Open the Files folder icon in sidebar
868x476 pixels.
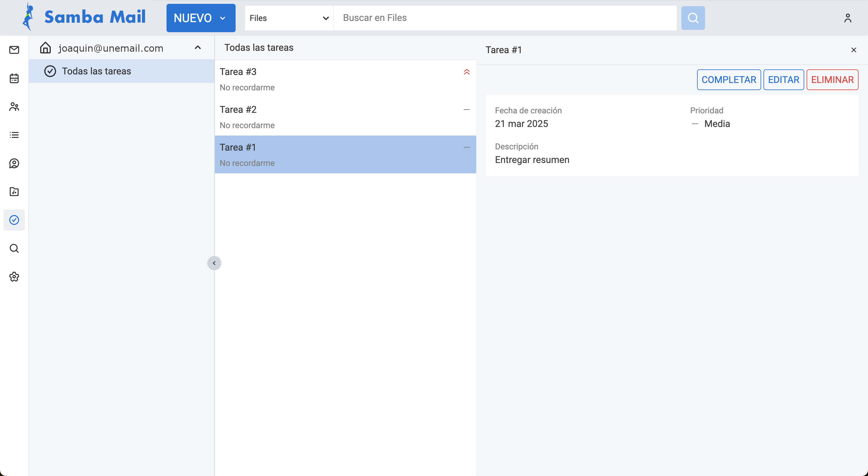(x=14, y=192)
